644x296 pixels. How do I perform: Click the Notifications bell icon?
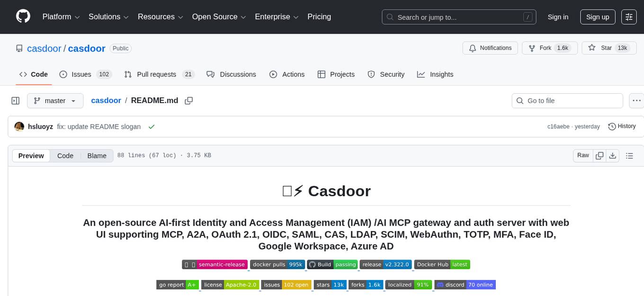(x=473, y=48)
